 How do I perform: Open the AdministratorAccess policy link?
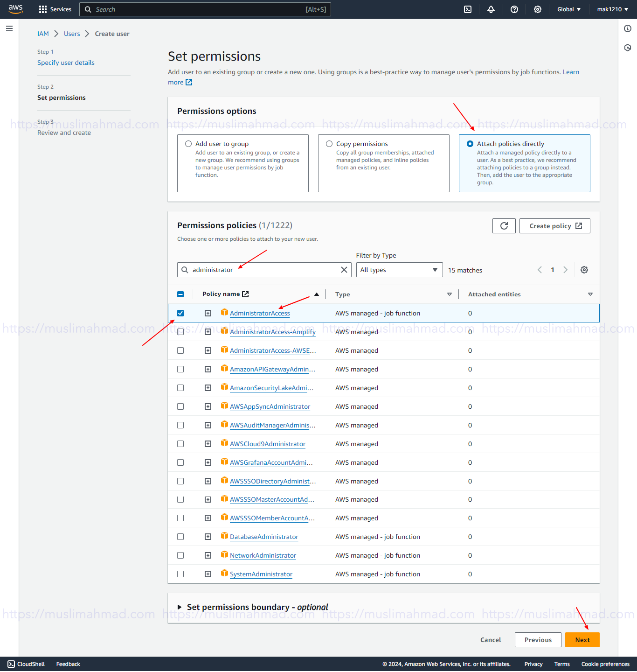click(260, 314)
